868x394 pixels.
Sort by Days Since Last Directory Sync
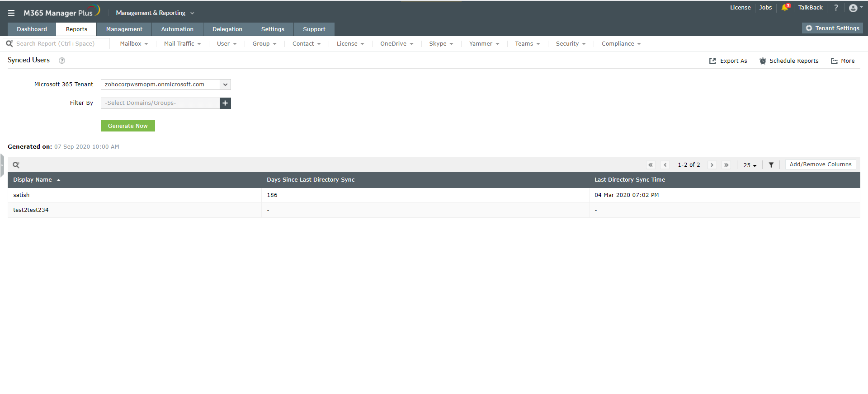click(x=311, y=180)
